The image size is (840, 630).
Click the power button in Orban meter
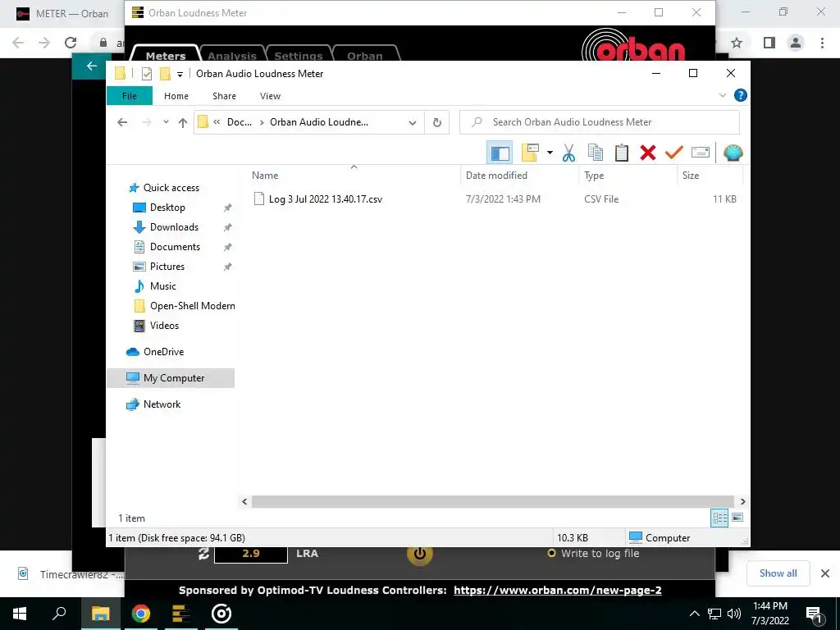(x=419, y=554)
